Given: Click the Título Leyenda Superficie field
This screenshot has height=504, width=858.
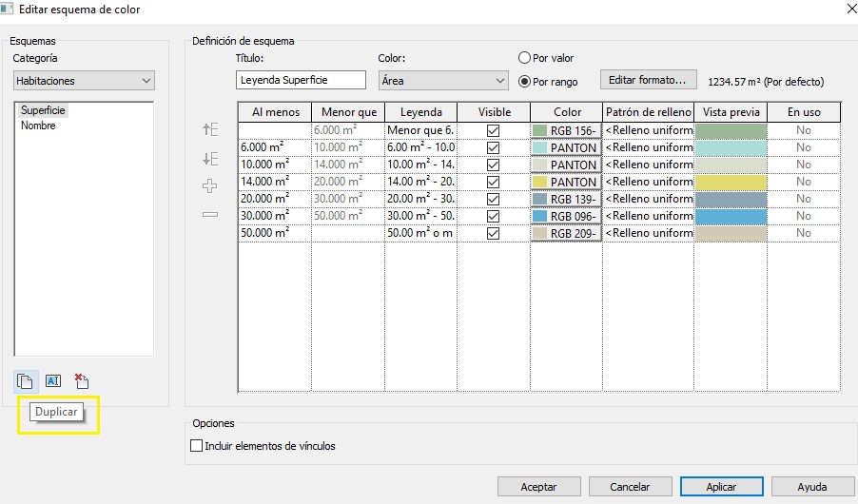Looking at the screenshot, I should pyautogui.click(x=301, y=81).
